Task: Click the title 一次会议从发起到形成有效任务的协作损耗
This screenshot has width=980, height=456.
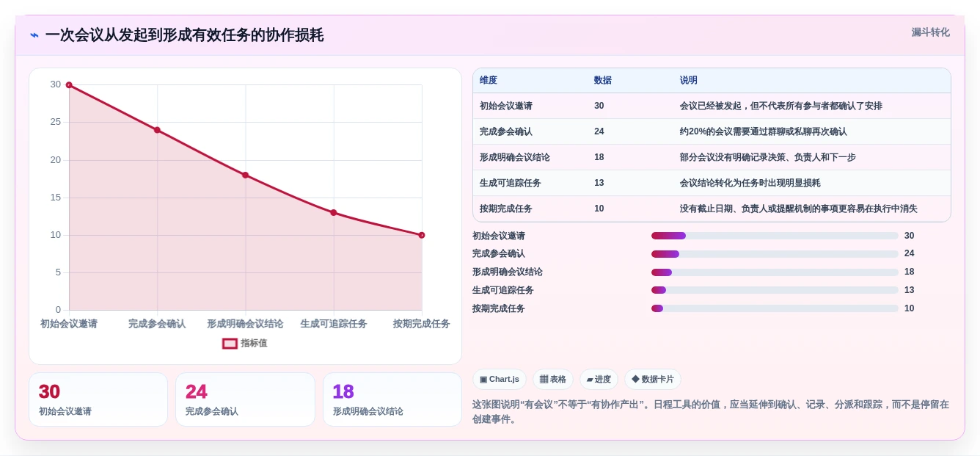Action: (x=184, y=35)
